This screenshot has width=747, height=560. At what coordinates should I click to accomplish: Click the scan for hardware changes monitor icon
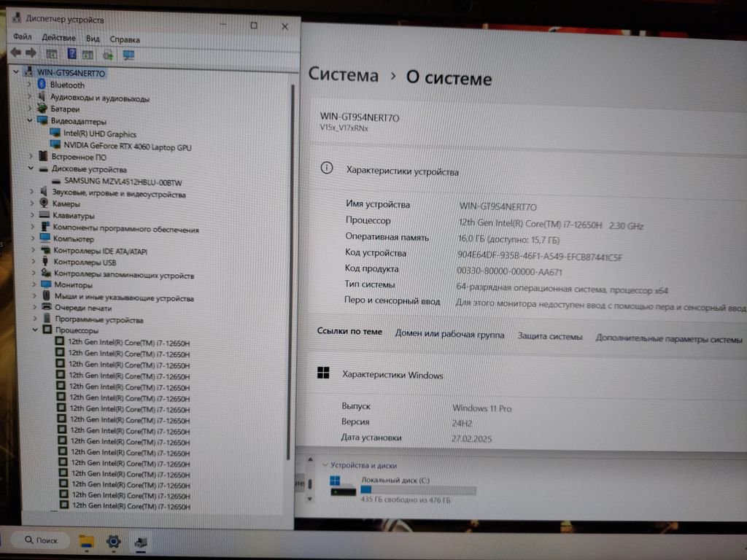128,55
